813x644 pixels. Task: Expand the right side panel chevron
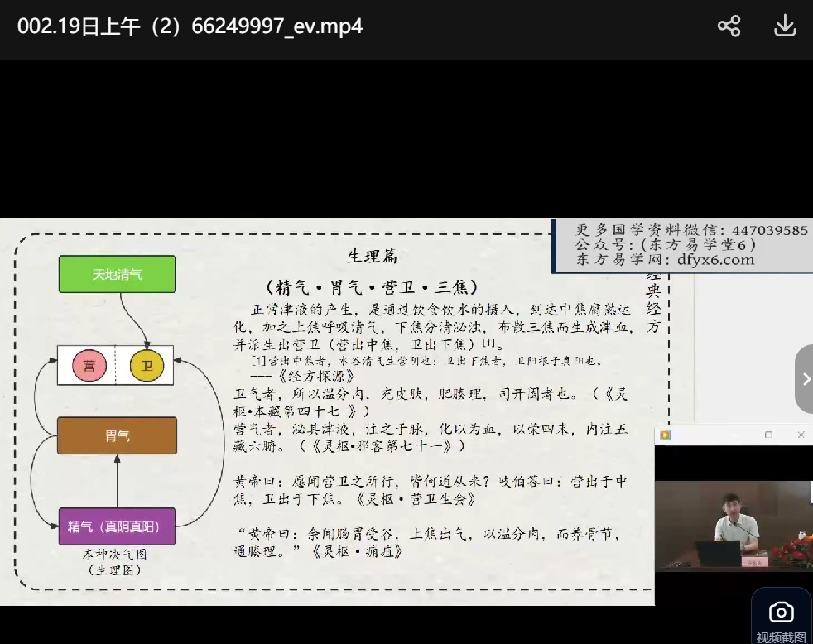pos(806,379)
